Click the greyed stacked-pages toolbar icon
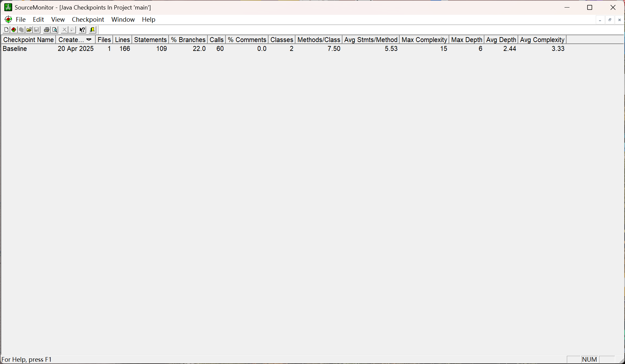 [x=21, y=30]
